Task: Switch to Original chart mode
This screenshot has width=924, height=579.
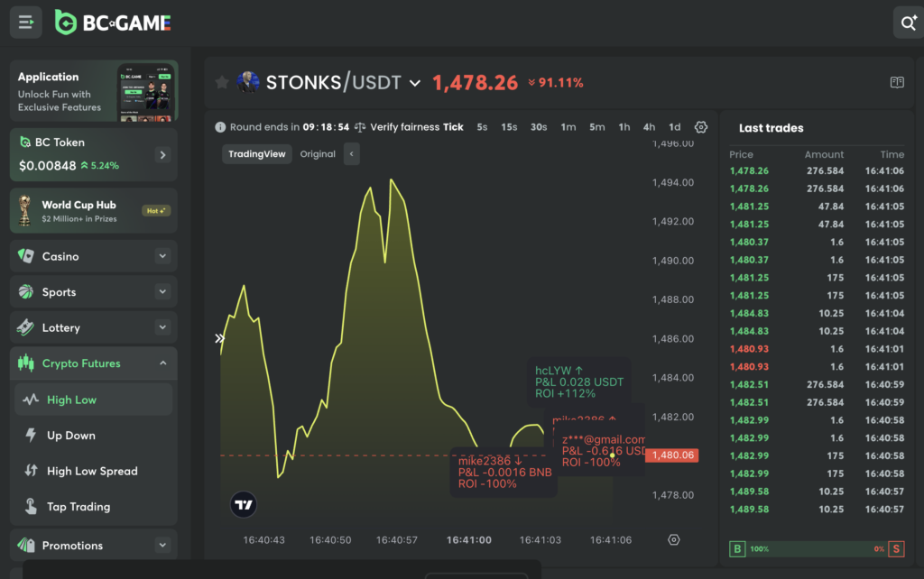Action: 318,154
